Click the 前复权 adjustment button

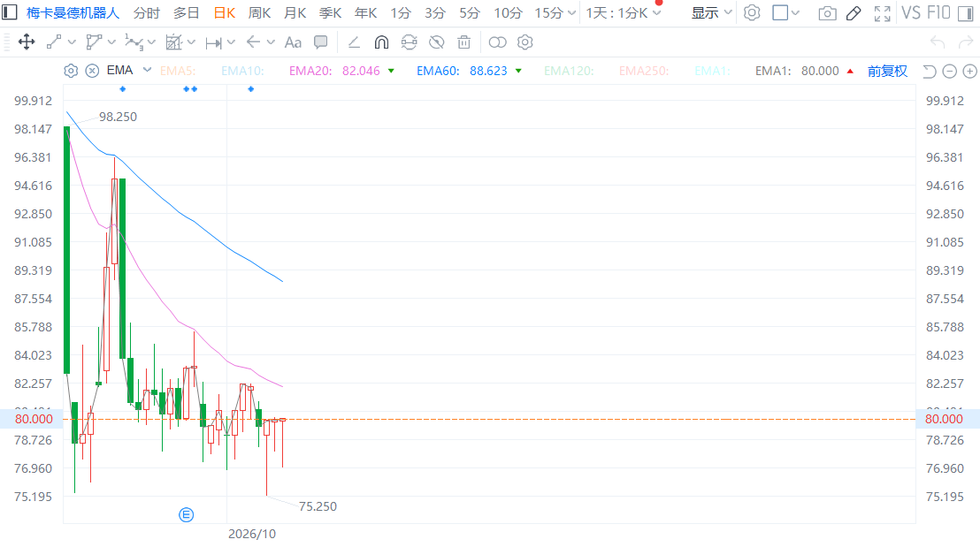point(887,72)
